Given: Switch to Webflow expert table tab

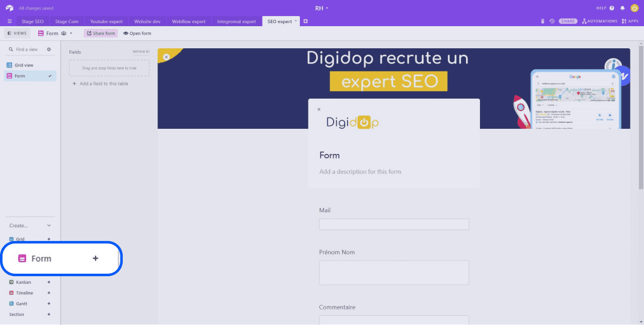Looking at the screenshot, I should 189,22.
